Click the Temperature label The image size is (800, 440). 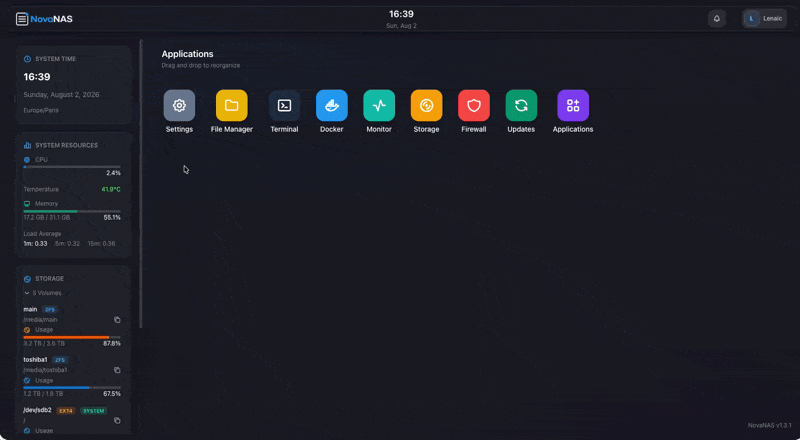point(41,189)
